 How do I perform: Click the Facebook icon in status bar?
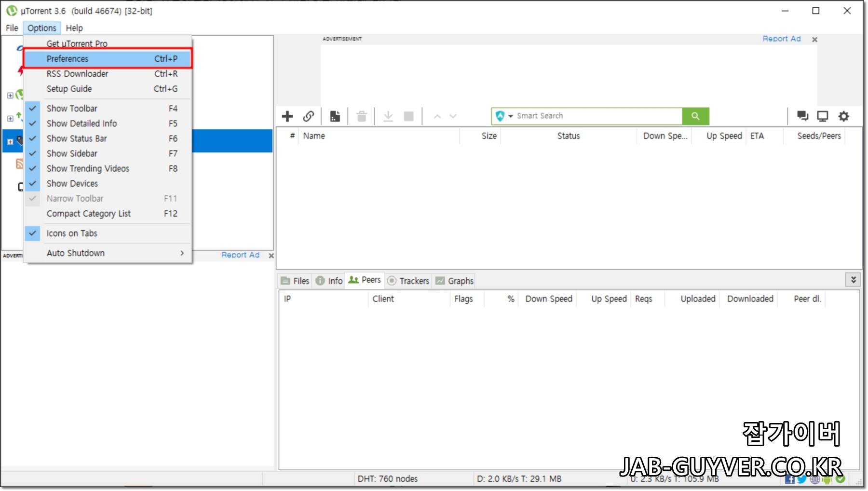[789, 479]
